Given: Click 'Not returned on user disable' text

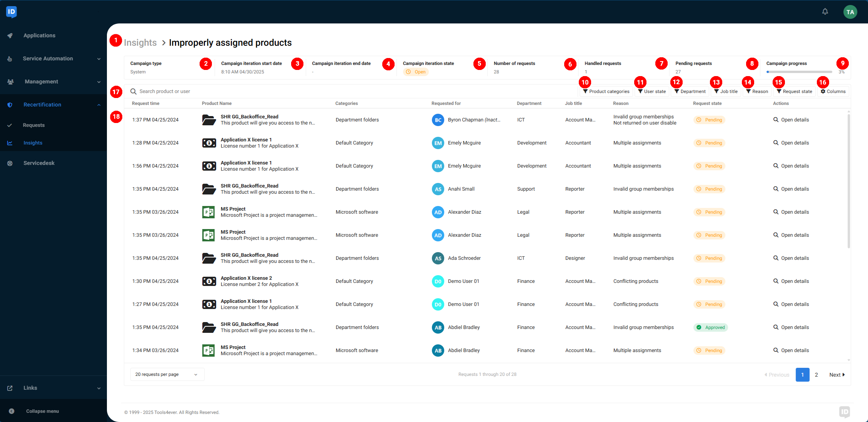Looking at the screenshot, I should point(645,123).
